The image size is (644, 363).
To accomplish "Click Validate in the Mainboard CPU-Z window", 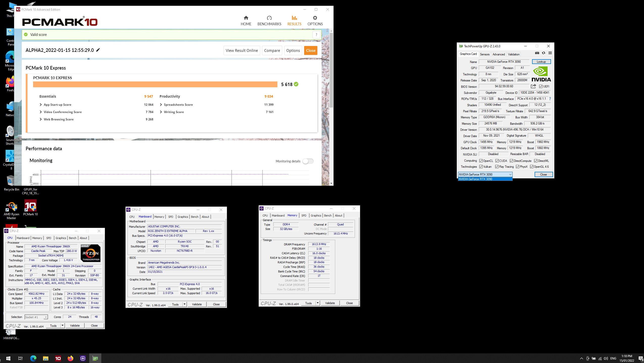I will pos(197,304).
